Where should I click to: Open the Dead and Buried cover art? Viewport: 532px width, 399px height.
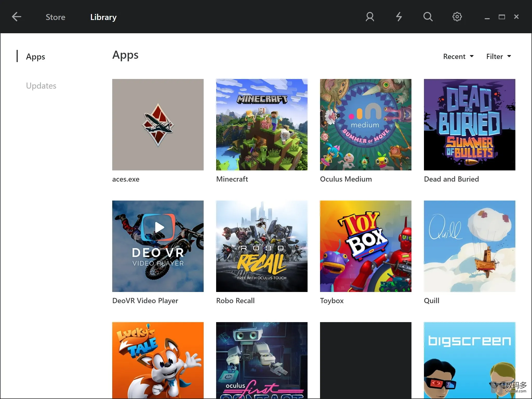(x=470, y=125)
